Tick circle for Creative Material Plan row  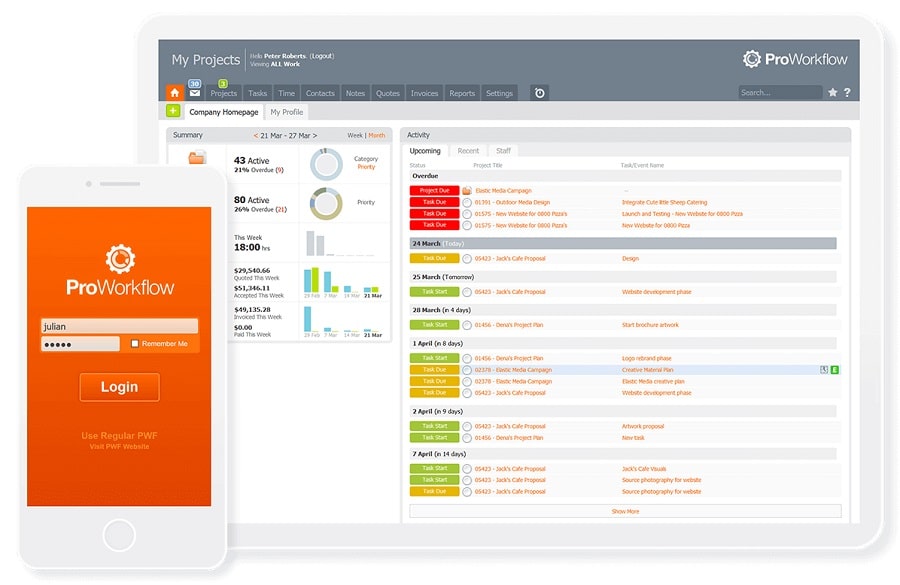pos(467,370)
